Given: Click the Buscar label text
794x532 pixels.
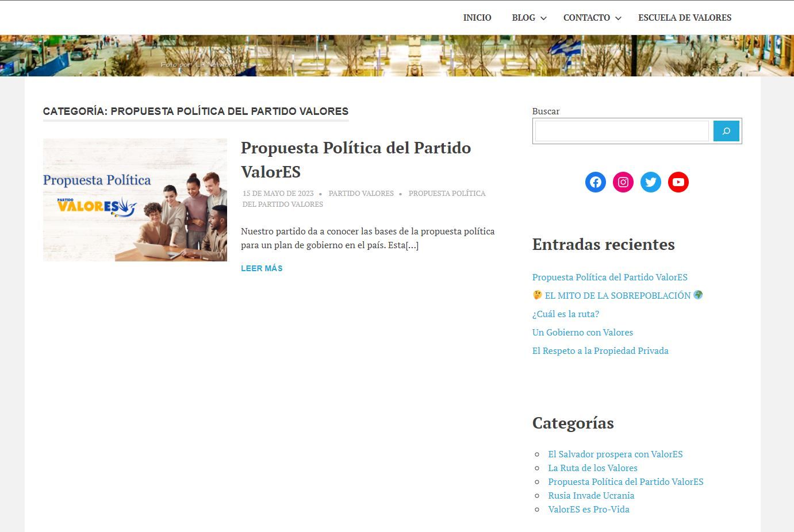Looking at the screenshot, I should point(546,111).
